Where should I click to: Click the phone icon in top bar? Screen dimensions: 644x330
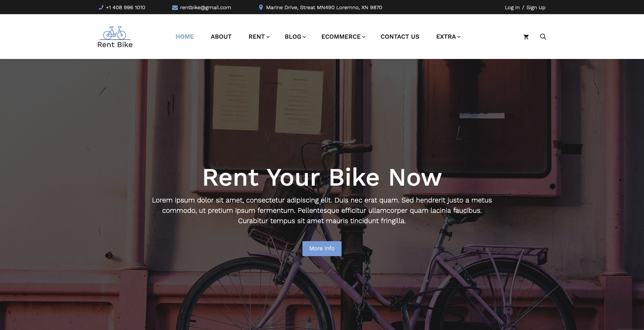[x=101, y=7]
